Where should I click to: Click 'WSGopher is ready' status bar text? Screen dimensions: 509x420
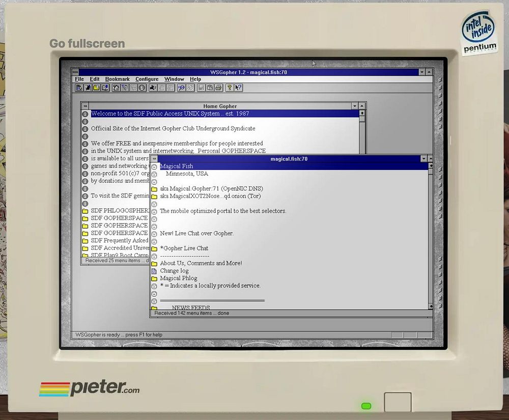119,334
